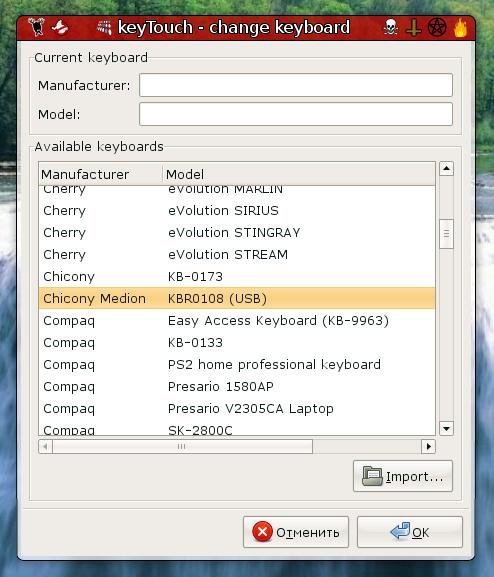The height and width of the screenshot is (577, 494).
Task: Focus the Manufacturer text field
Action: click(x=296, y=85)
